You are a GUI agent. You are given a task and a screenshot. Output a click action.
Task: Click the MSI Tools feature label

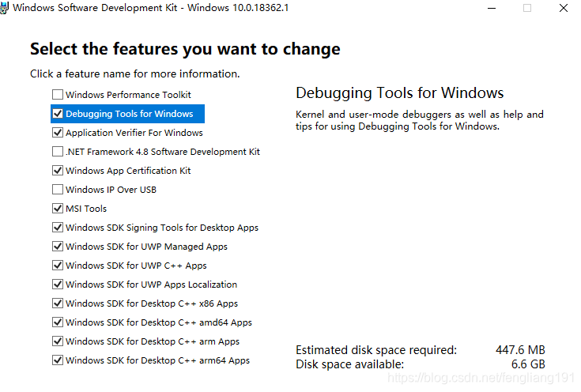[x=86, y=209]
